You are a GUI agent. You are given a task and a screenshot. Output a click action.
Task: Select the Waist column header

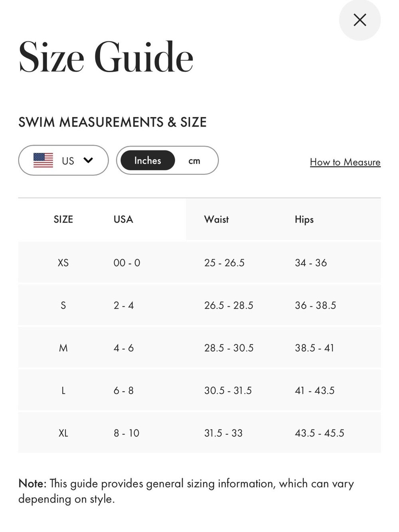point(216,220)
